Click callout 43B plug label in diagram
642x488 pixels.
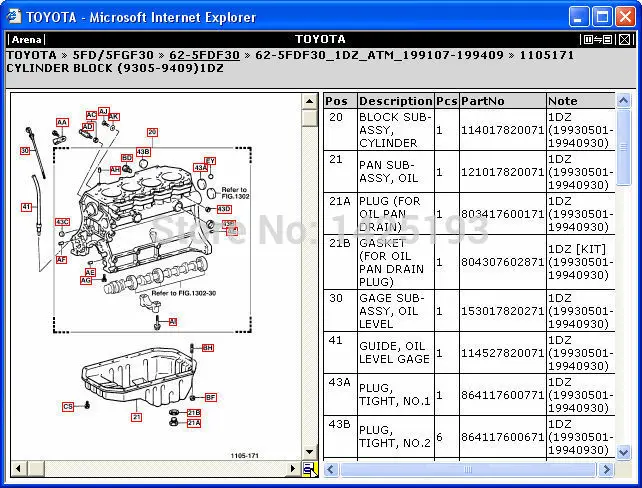point(143,152)
